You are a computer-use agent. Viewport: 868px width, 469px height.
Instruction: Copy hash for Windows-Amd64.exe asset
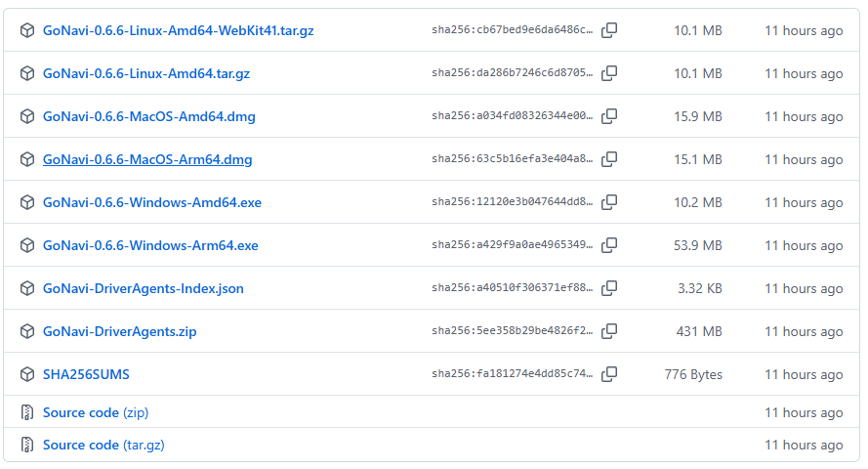(609, 202)
